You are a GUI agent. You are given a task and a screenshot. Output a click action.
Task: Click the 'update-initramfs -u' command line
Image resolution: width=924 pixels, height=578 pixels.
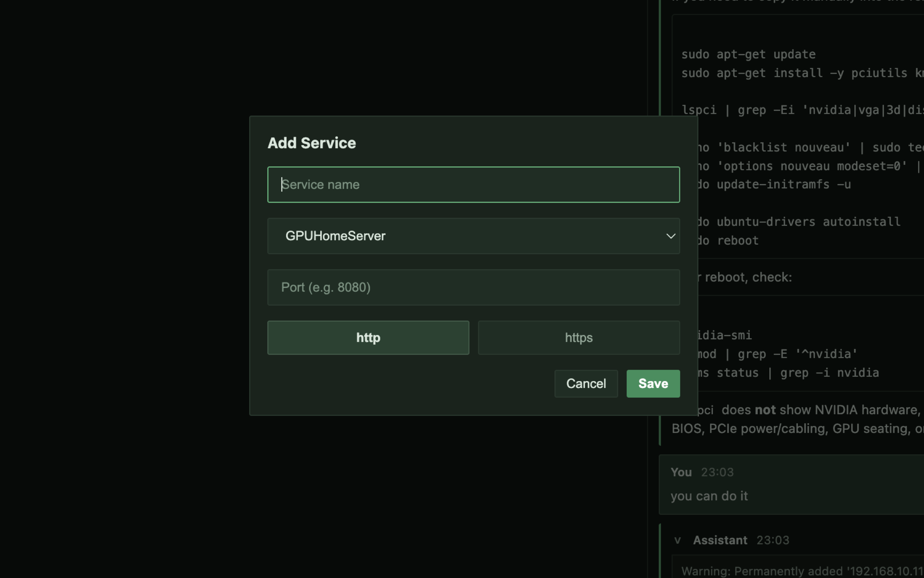(x=783, y=184)
